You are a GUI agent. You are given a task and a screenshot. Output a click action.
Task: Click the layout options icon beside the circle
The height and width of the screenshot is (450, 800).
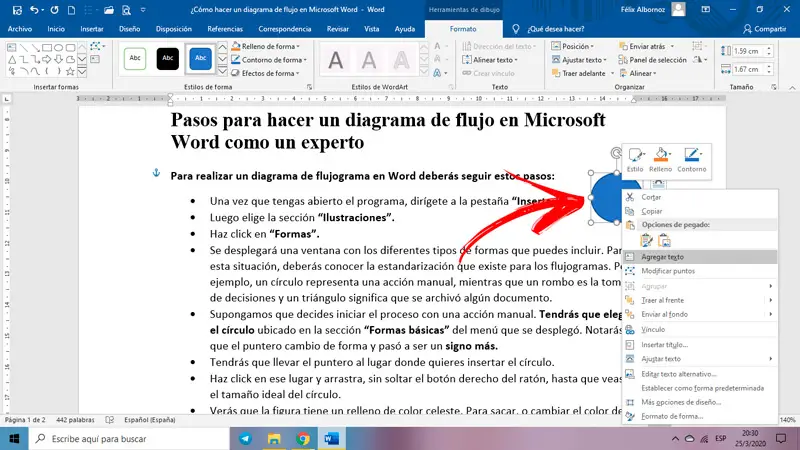click(x=658, y=183)
